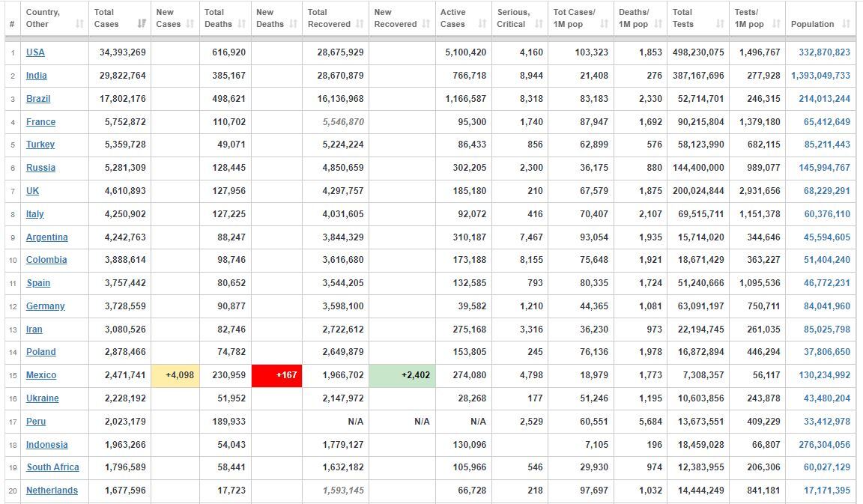Screen dimensions: 863x504
Task: Sort by New Cases column arrows
Action: coord(190,24)
